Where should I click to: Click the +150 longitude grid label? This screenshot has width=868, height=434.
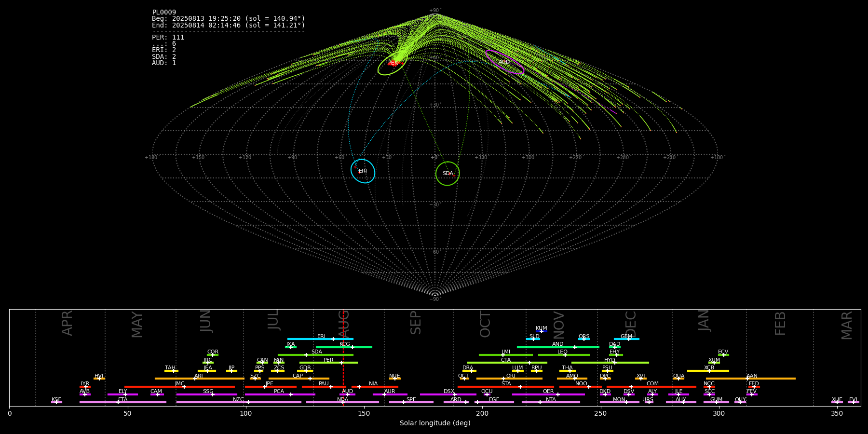(198, 158)
